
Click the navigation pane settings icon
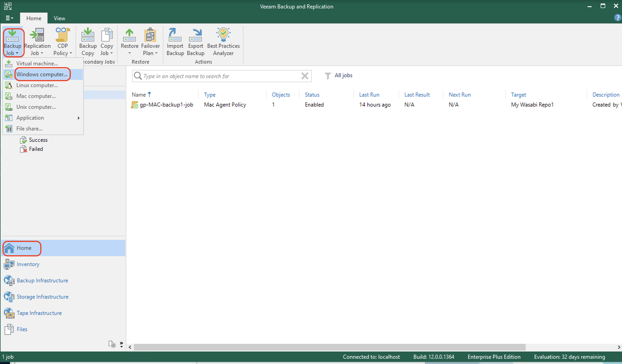(x=112, y=344)
